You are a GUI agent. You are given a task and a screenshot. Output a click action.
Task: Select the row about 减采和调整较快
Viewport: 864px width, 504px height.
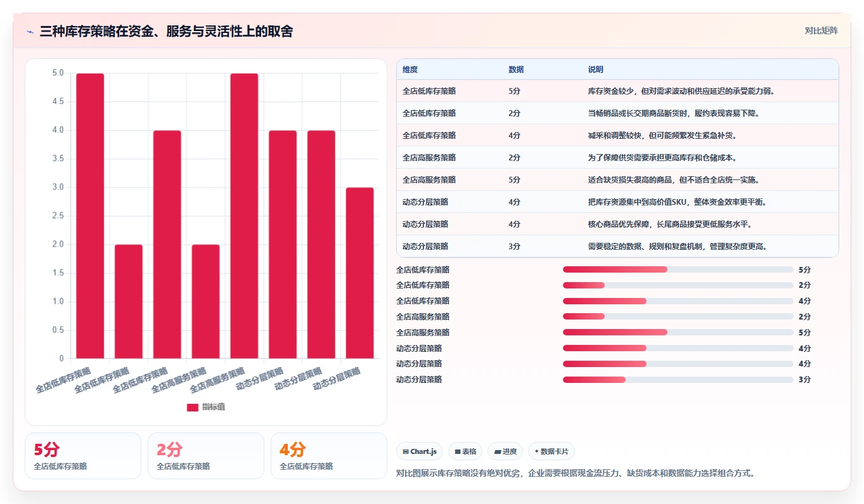(x=617, y=136)
